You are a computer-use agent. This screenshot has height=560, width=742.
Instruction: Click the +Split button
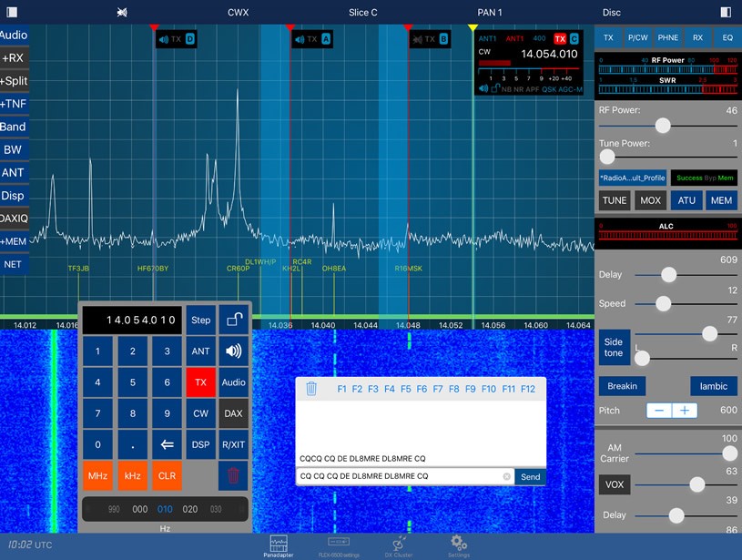coord(14,80)
